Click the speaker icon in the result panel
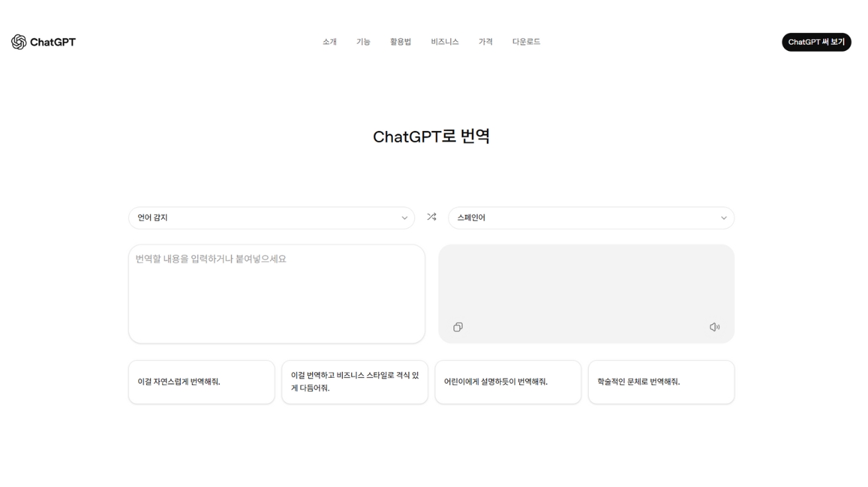This screenshot has width=868, height=487. (715, 326)
